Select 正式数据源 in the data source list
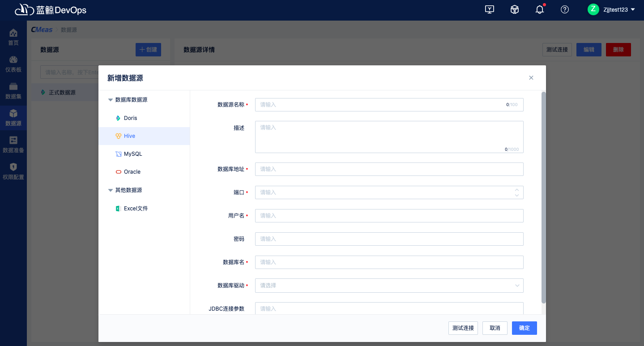644x346 pixels. (x=65, y=93)
